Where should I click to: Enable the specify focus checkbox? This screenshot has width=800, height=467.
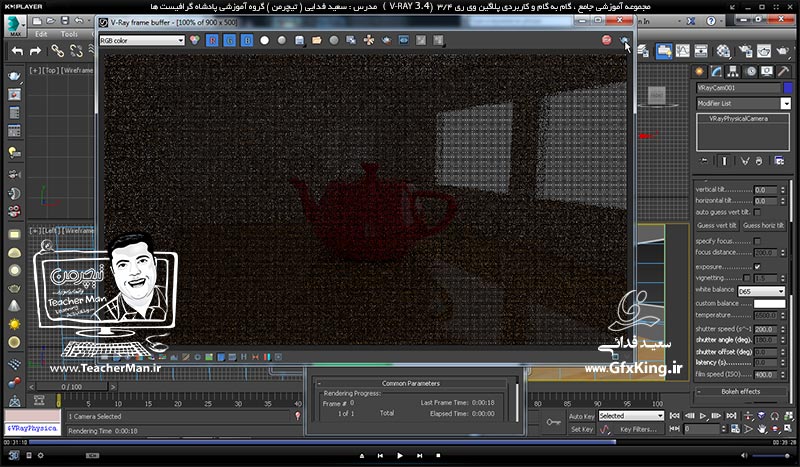[757, 241]
